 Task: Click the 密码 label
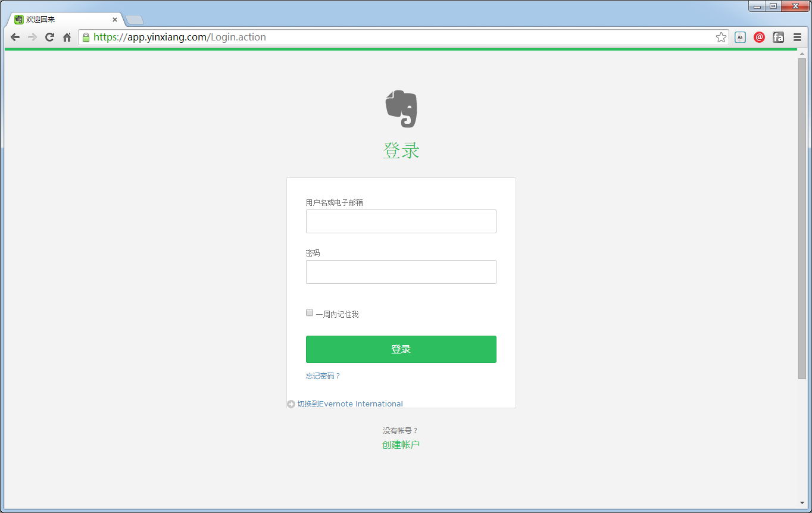click(313, 253)
